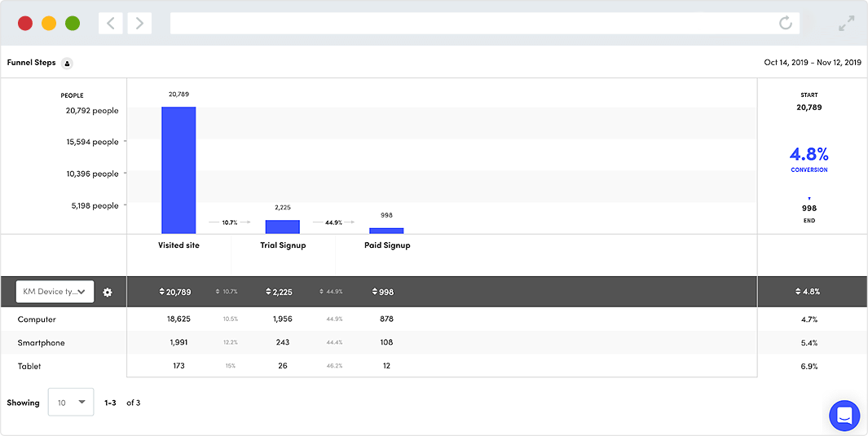Select the Tablet row label
The height and width of the screenshot is (436, 868).
(x=29, y=366)
